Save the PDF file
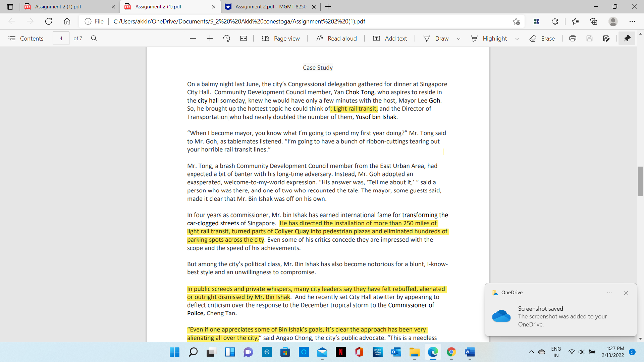The width and height of the screenshot is (644, 362). coord(590,38)
